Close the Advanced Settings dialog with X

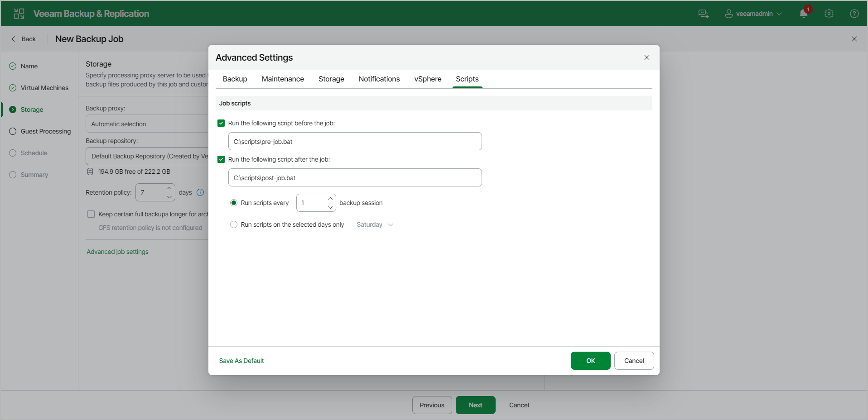pyautogui.click(x=647, y=57)
